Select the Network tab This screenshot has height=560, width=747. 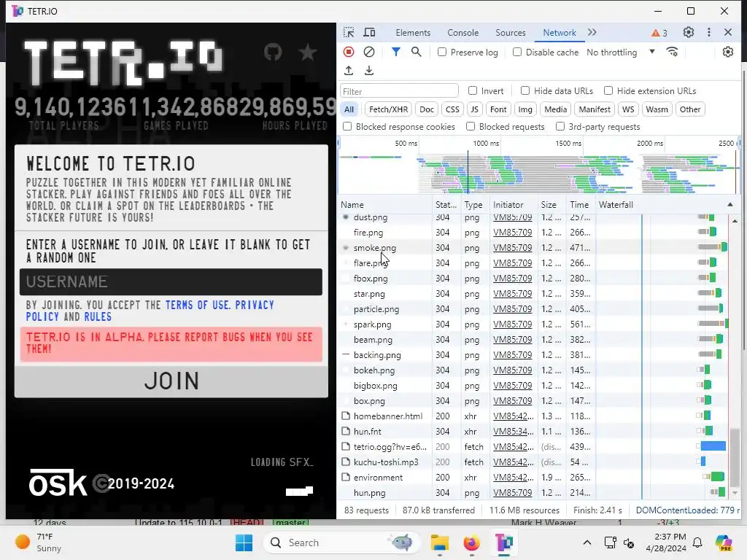560,32
